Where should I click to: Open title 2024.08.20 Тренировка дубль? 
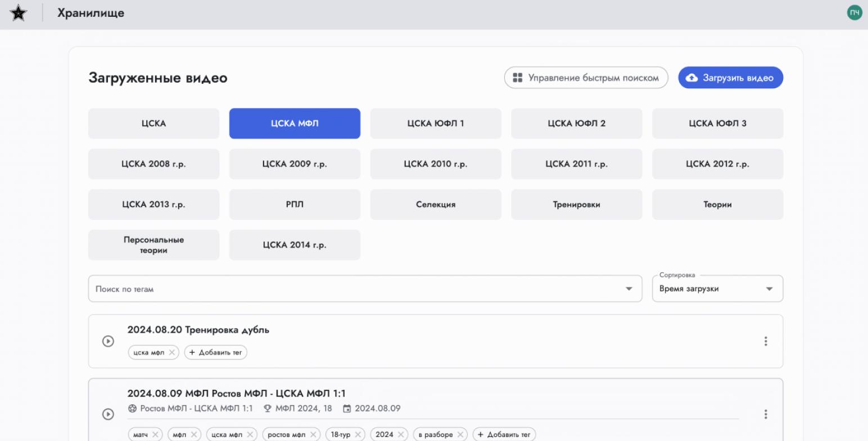pos(198,330)
